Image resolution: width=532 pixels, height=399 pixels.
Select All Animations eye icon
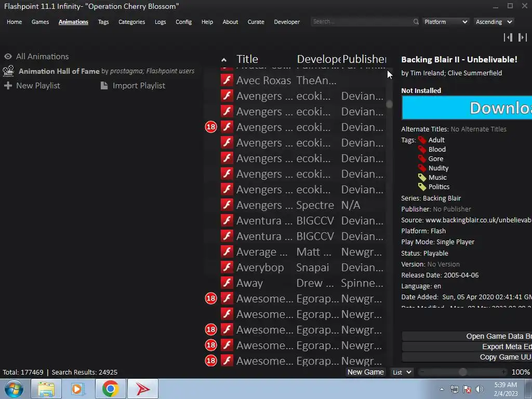coord(8,56)
